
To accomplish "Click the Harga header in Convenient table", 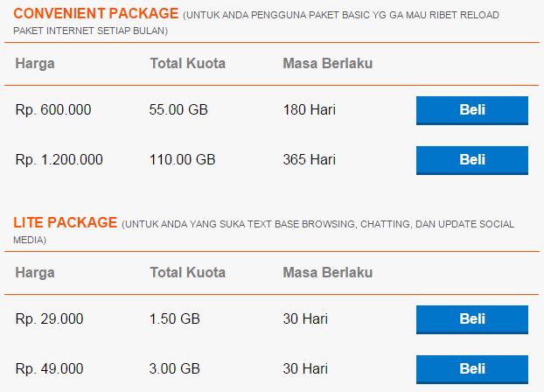I will click(35, 64).
